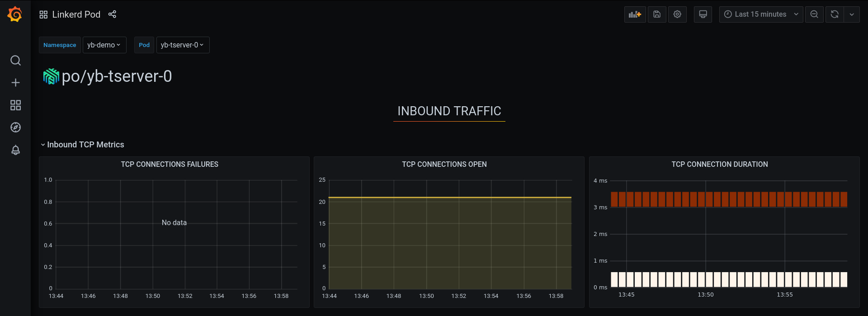Open the Alerting bell icon

(x=15, y=150)
